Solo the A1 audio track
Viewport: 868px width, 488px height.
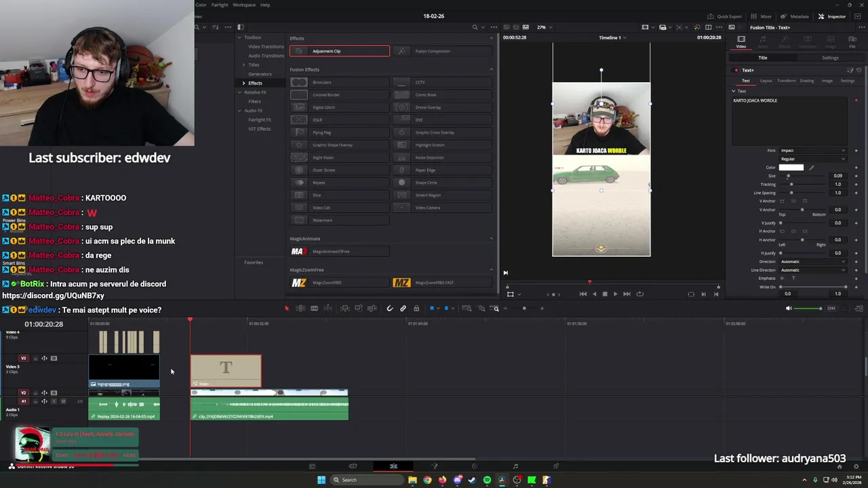tap(54, 401)
